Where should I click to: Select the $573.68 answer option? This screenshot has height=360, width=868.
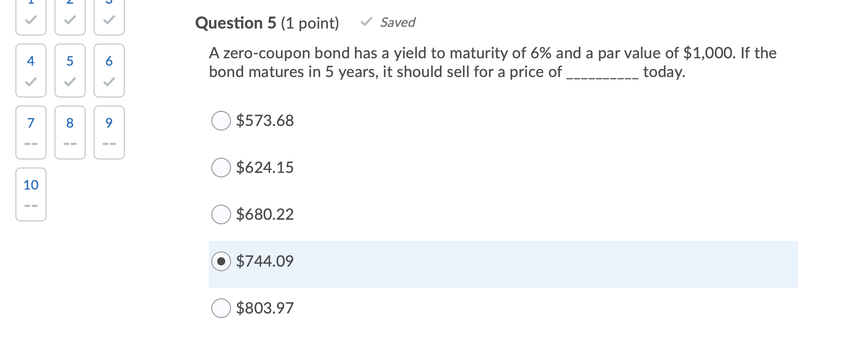(221, 120)
